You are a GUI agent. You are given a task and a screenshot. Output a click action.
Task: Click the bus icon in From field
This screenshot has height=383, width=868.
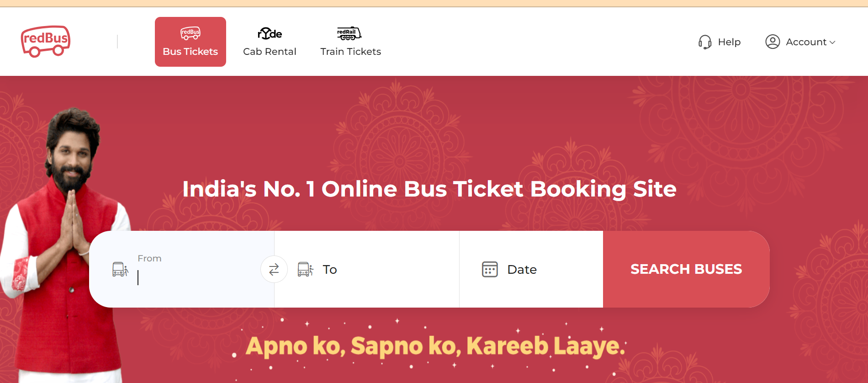coord(121,269)
